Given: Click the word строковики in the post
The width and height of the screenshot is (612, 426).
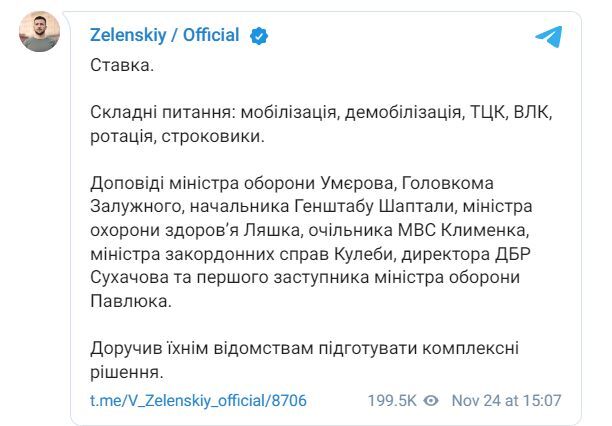Looking at the screenshot, I should click(211, 136).
